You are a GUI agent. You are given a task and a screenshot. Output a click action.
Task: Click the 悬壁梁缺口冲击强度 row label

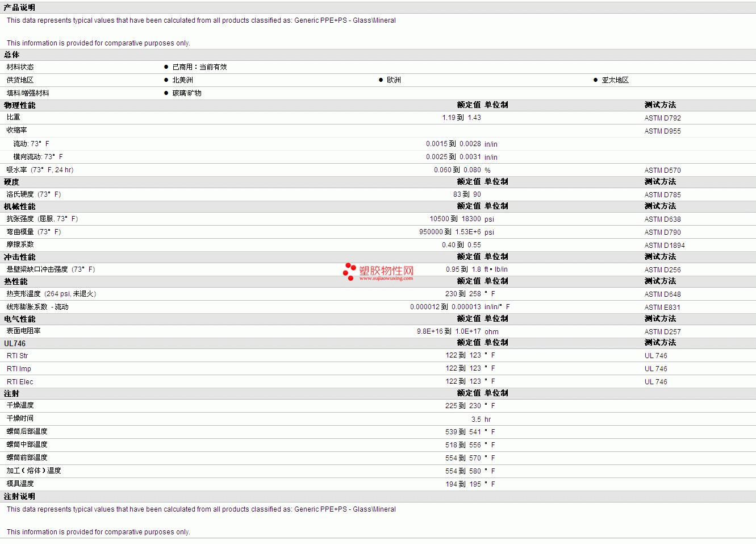click(x=51, y=269)
